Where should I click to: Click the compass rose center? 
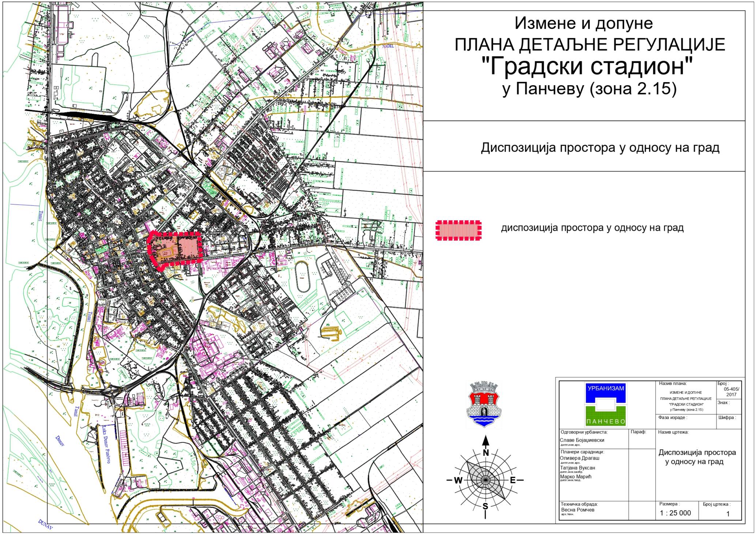485,480
